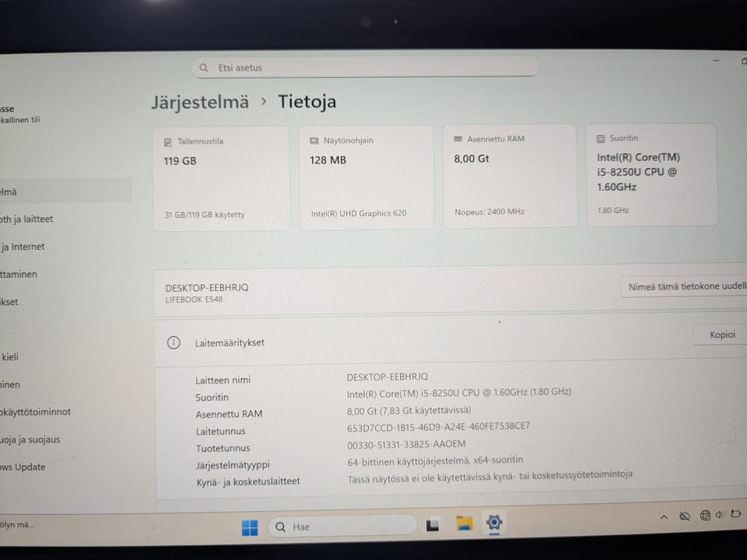Click the Kynä- ja kosketuslaitteet label
This screenshot has width=747, height=560.
pos(248,482)
